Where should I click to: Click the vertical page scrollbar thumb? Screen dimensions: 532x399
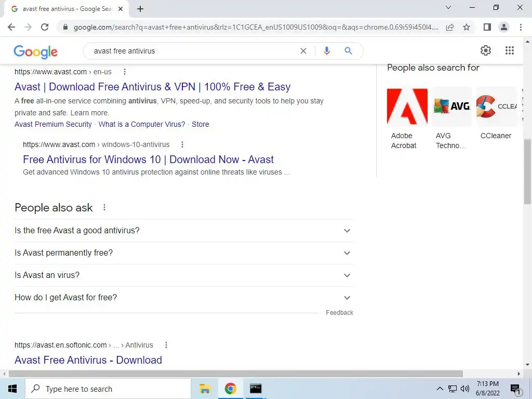pos(527,171)
